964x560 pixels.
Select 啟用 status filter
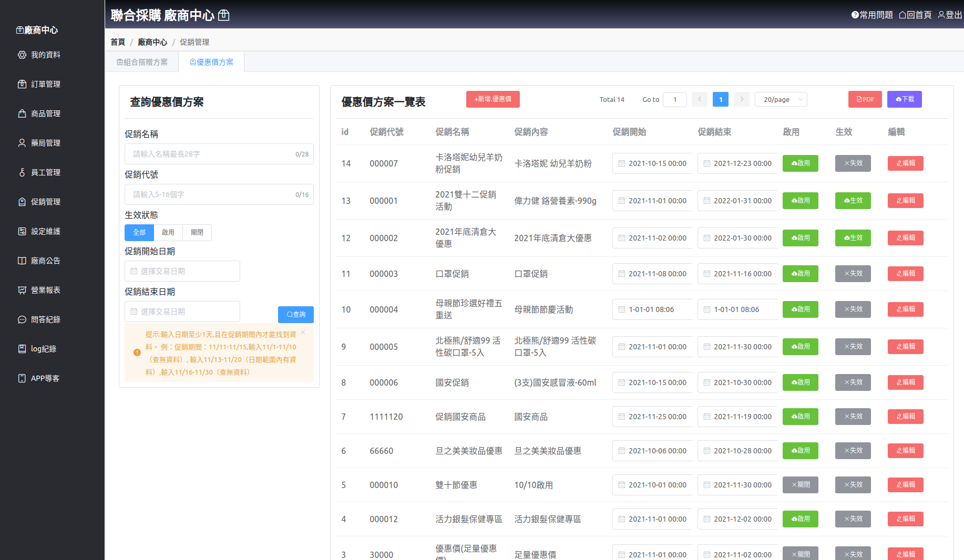(x=168, y=232)
